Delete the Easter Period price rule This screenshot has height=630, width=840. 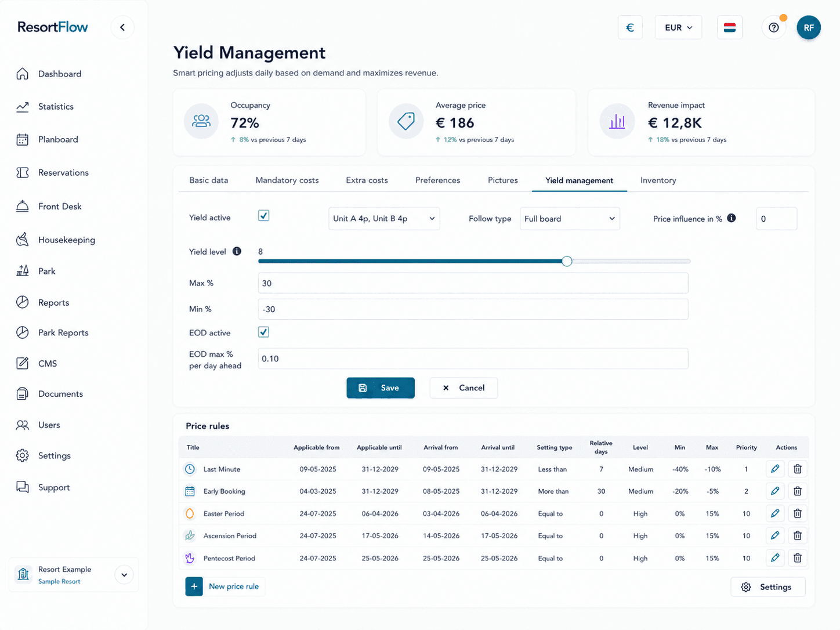[798, 513]
